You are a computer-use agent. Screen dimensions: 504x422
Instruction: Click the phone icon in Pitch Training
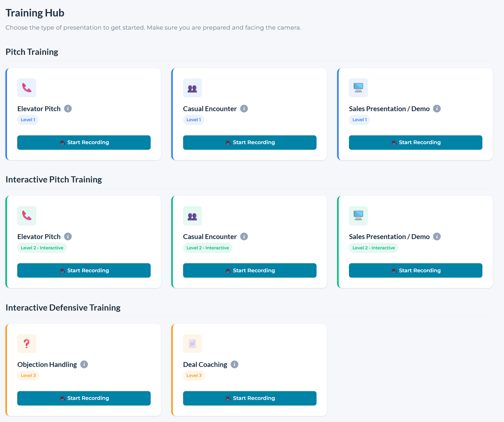point(27,88)
